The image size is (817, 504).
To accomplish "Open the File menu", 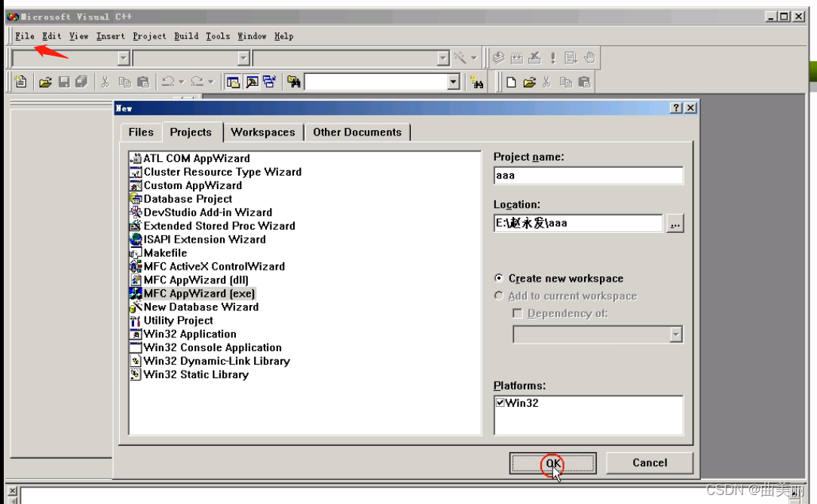I will pos(24,36).
